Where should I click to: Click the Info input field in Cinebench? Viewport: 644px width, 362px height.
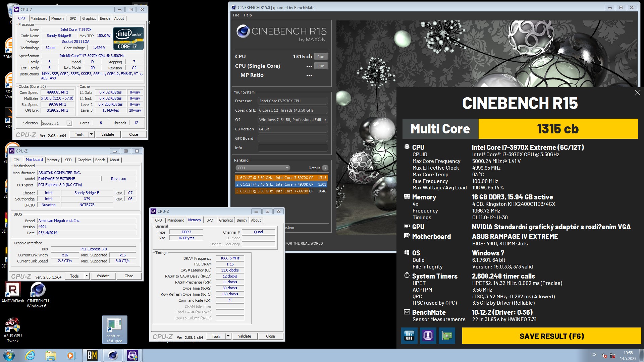click(292, 148)
